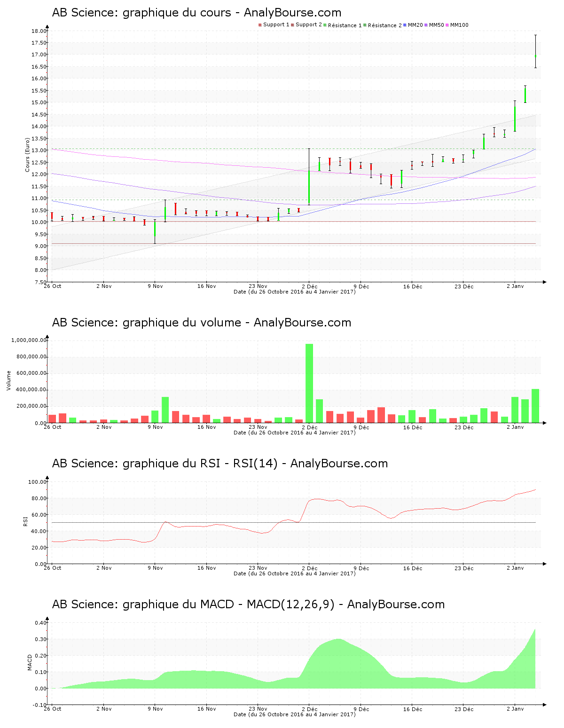Click the 18.00 value on the price axis
This screenshot has width=564, height=728.
39,31
